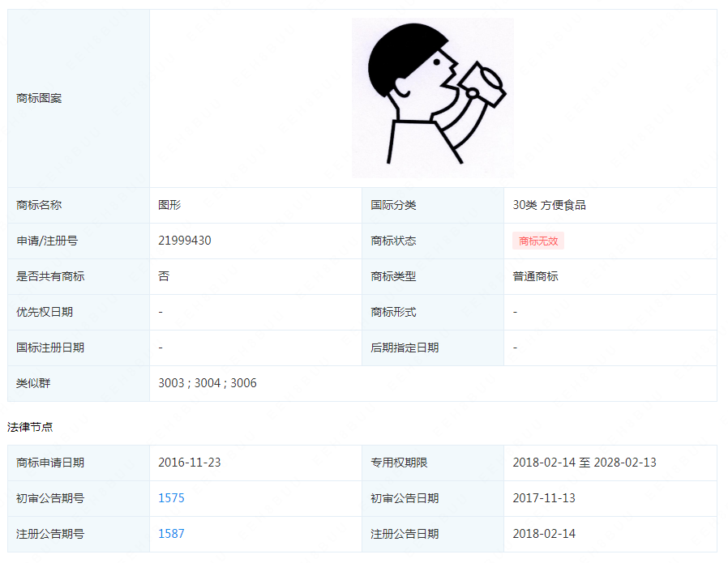Click the 是否共有商标 label
Screen dimensions: 728x563
pyautogui.click(x=50, y=276)
